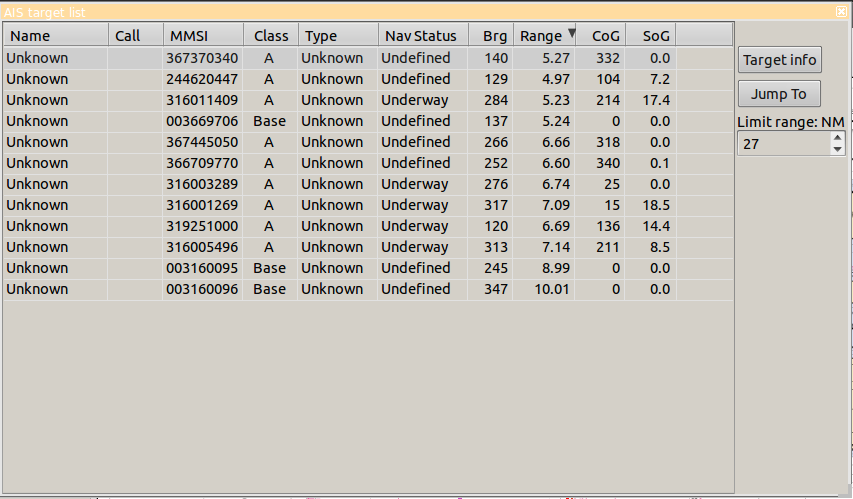This screenshot has height=499, width=853.
Task: Sort by Nav Status column header
Action: click(422, 36)
